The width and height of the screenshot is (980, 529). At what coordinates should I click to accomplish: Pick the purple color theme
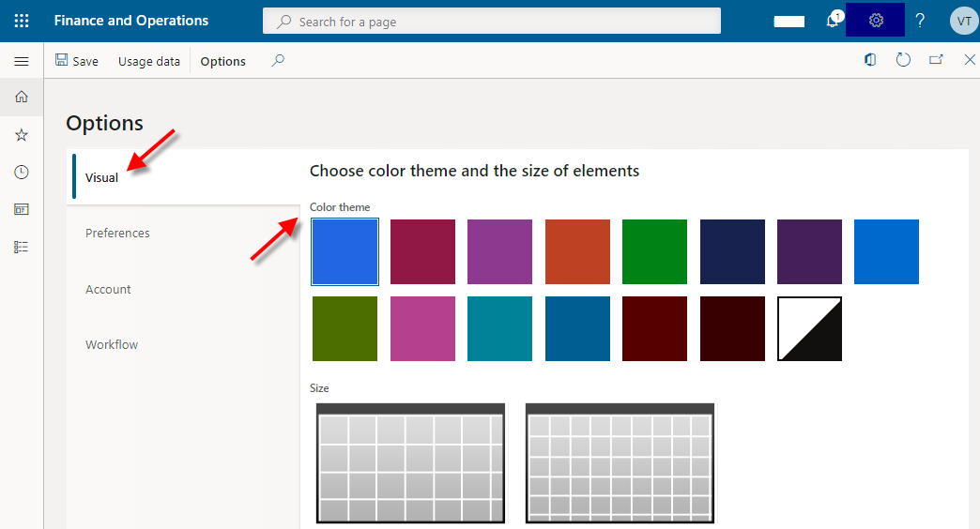(500, 251)
